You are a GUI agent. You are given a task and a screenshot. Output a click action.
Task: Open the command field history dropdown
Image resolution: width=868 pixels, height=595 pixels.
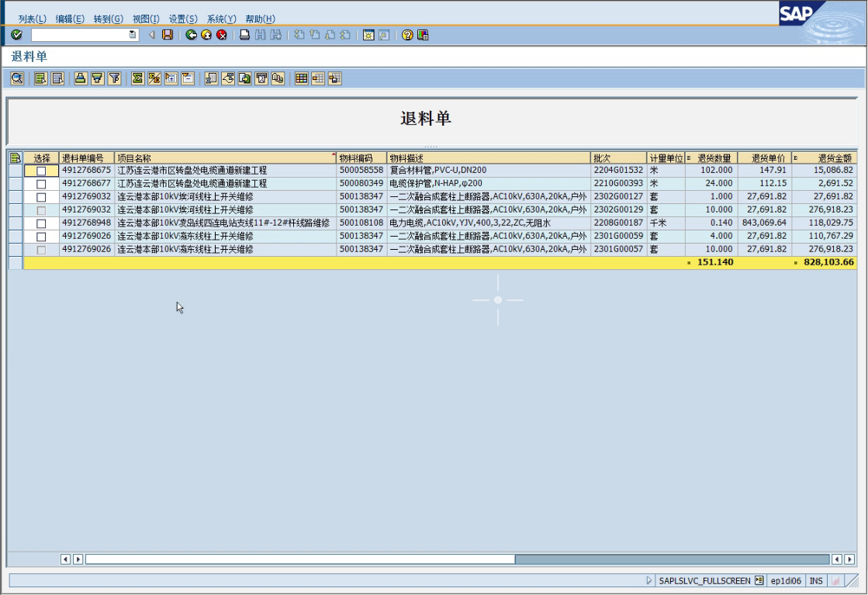coord(133,35)
